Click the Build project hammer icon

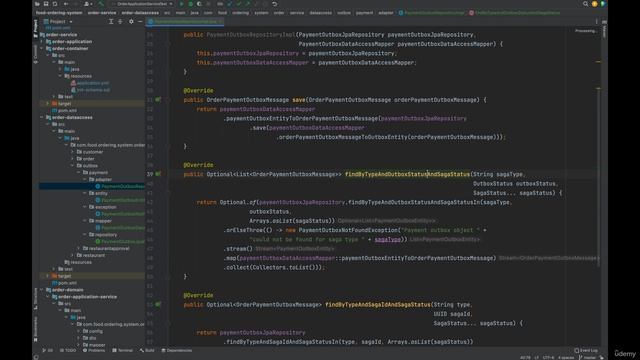[x=101, y=4]
